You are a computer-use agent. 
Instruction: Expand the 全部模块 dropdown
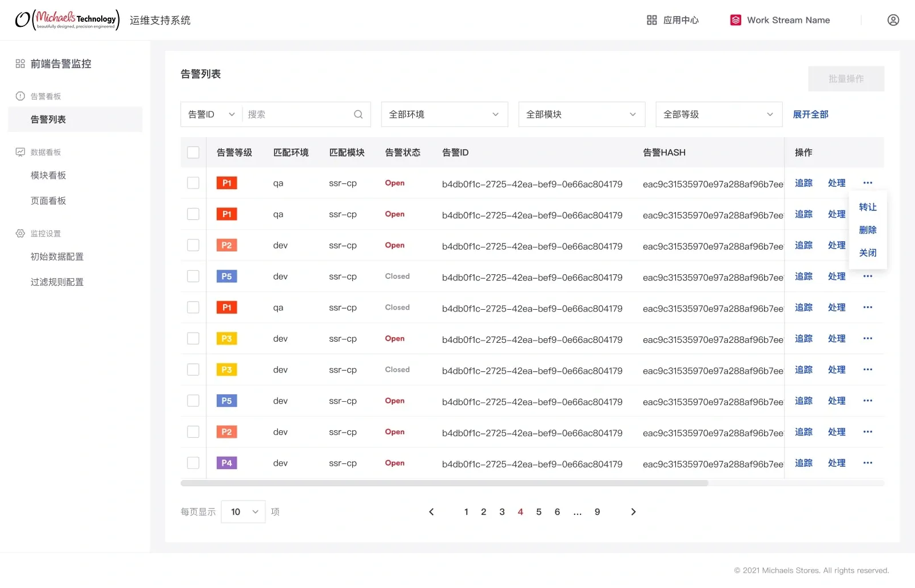[x=582, y=114]
